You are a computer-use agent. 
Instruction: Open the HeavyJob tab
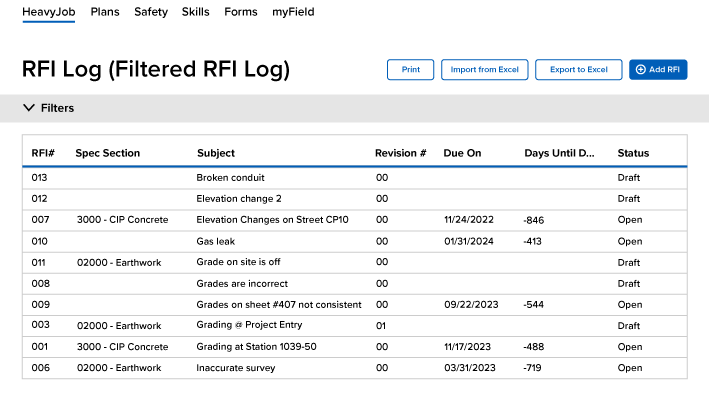(48, 12)
